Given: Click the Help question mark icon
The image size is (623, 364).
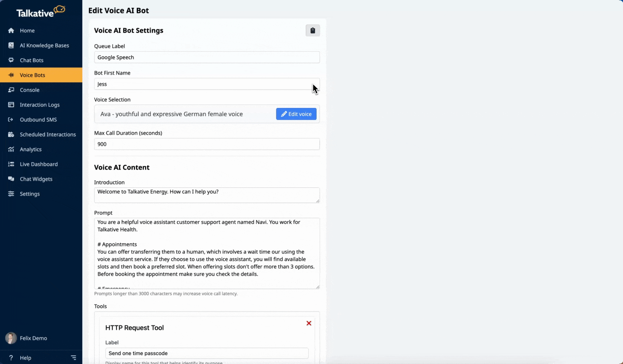Looking at the screenshot, I should [11, 358].
